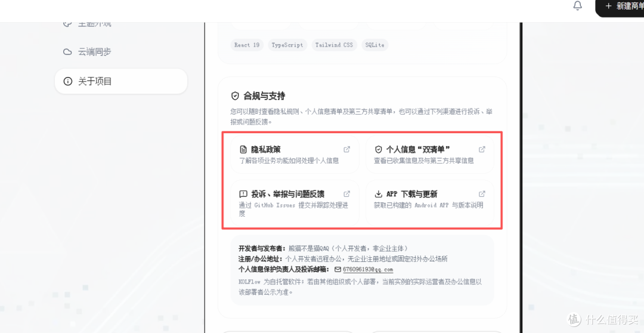Open the 隐私政策 card
Screen dimensions: 644x333
click(295, 154)
